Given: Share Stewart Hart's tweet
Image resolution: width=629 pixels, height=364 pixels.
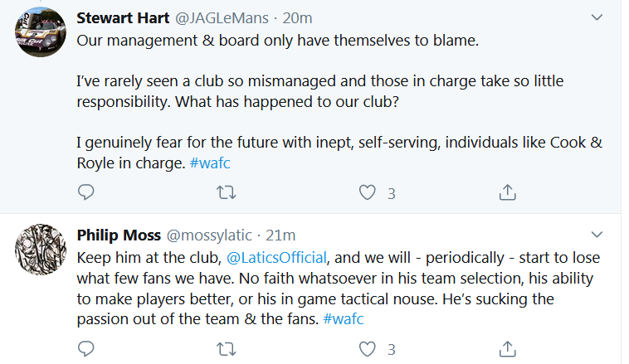Looking at the screenshot, I should click(x=507, y=192).
